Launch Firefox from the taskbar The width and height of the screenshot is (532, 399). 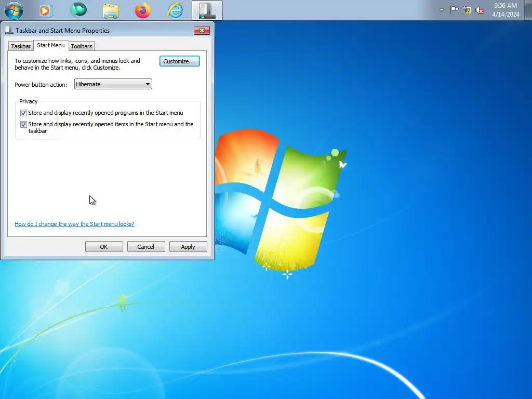(x=143, y=10)
